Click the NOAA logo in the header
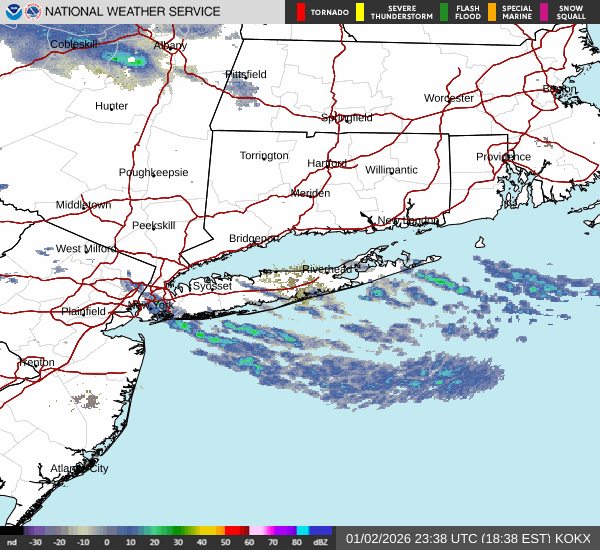Screen dimensions: 600x550 pos(14,12)
